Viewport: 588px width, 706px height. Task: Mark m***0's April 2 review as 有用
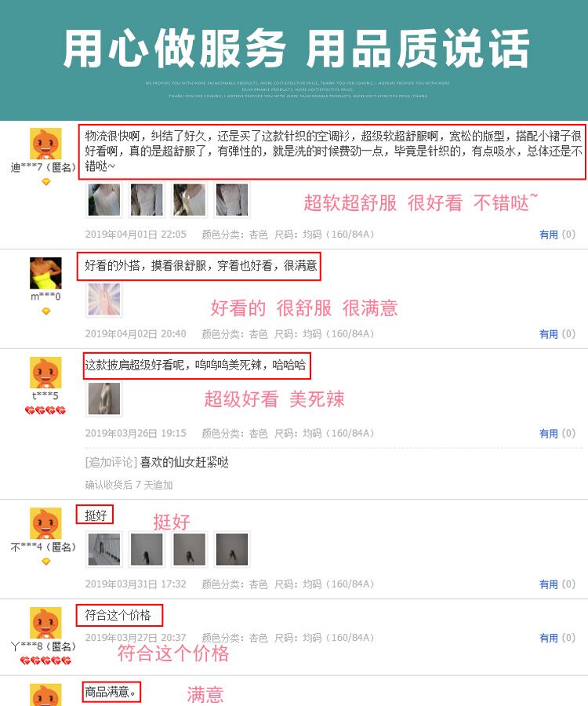549,334
